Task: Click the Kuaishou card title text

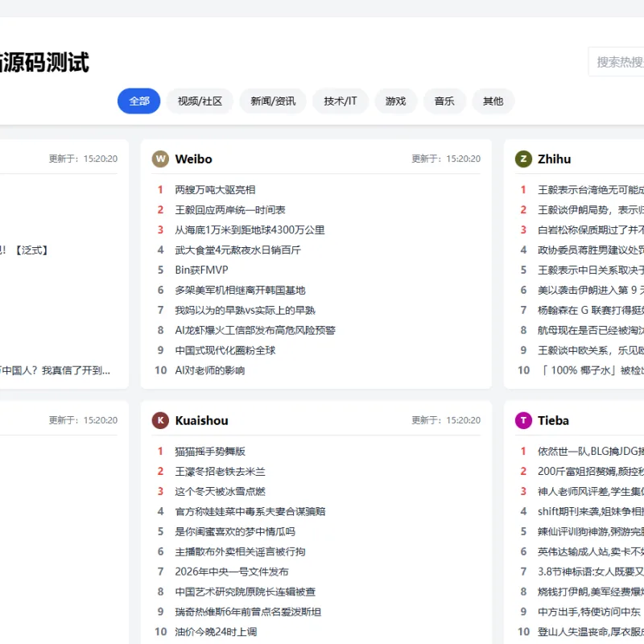Action: click(x=202, y=420)
